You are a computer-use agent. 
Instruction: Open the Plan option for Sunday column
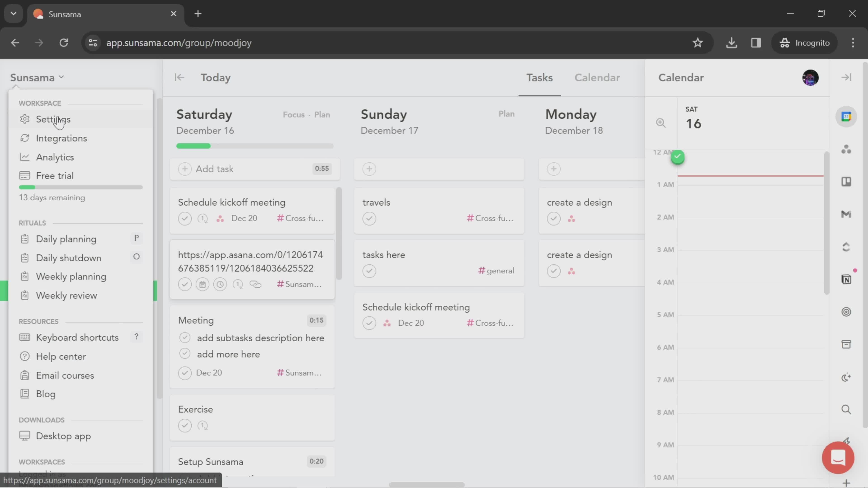pyautogui.click(x=506, y=114)
